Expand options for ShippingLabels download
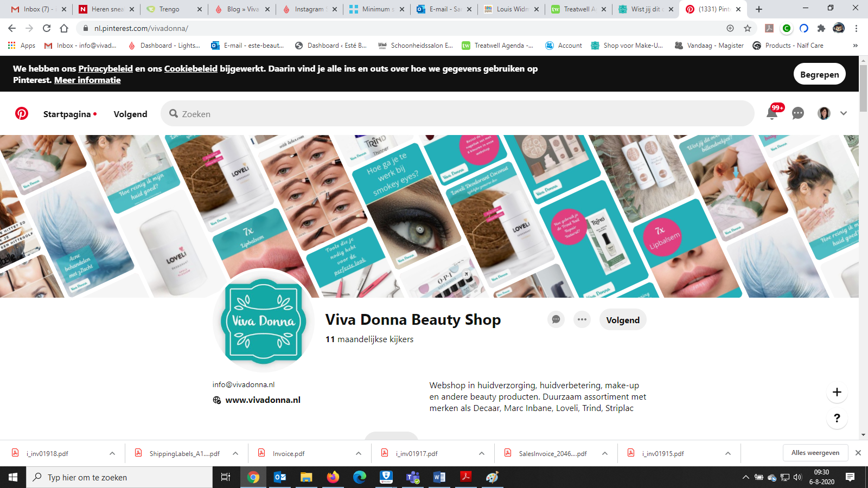Viewport: 868px width, 488px height. (235, 453)
